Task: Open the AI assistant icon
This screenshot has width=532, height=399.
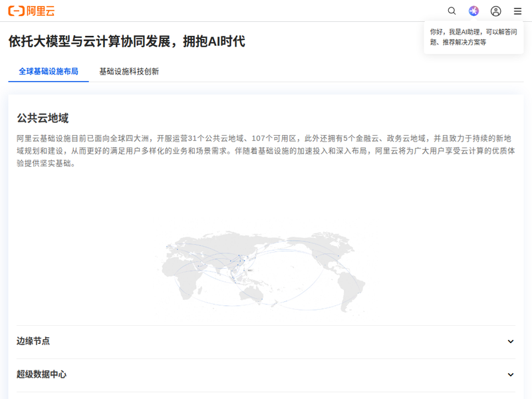Action: tap(473, 11)
